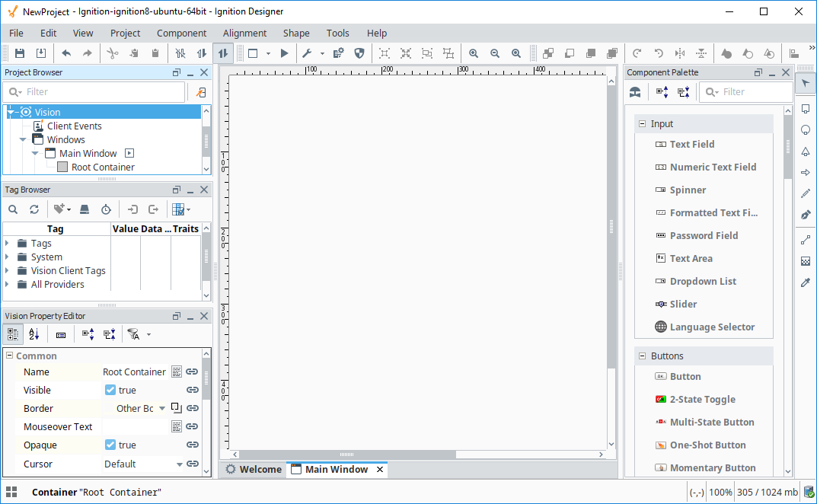Viewport: 817px width, 504px height.
Task: Click the Project Browser filter settings icon
Action: (200, 92)
